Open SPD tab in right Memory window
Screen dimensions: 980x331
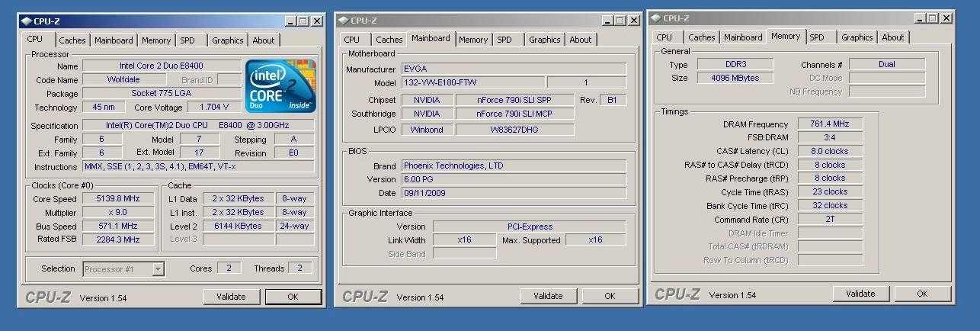pyautogui.click(x=817, y=37)
